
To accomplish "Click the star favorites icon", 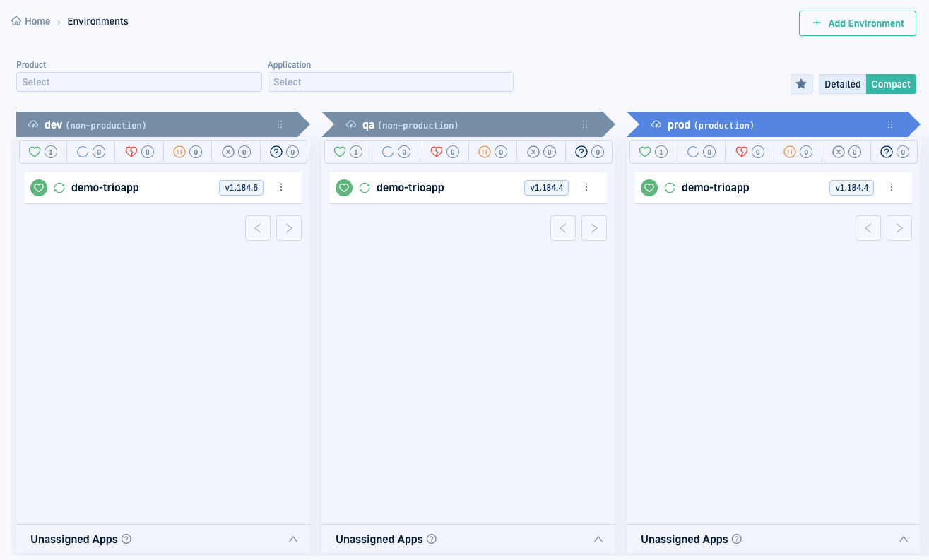I will pos(801,84).
